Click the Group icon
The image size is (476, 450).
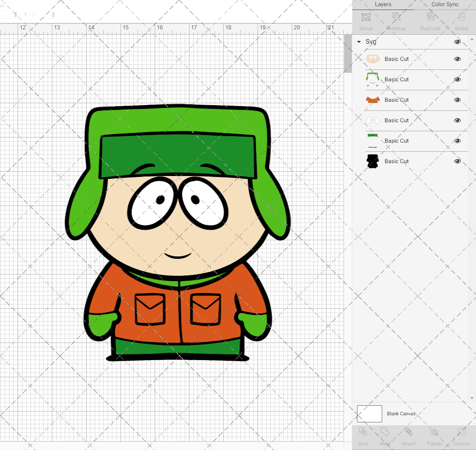366,17
